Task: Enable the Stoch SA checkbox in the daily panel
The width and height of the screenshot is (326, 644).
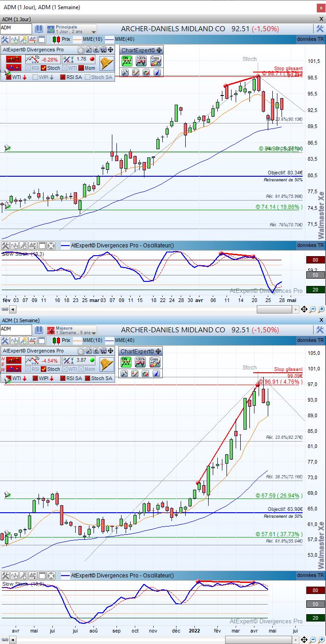Action: click(x=87, y=77)
